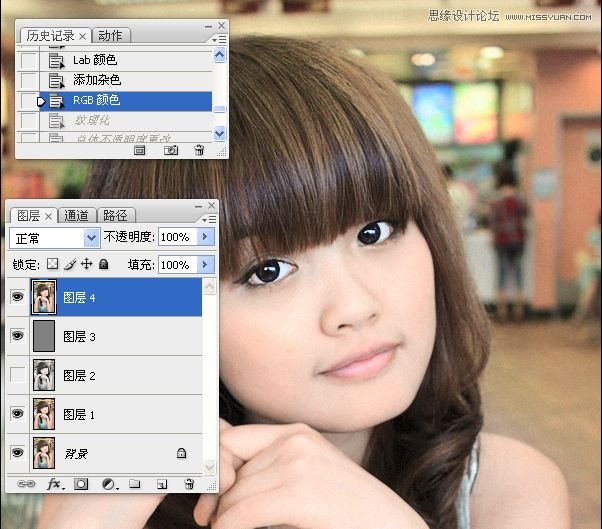Hide 图层 3 visibility eye
Viewport: 602px width, 529px height.
[17, 336]
